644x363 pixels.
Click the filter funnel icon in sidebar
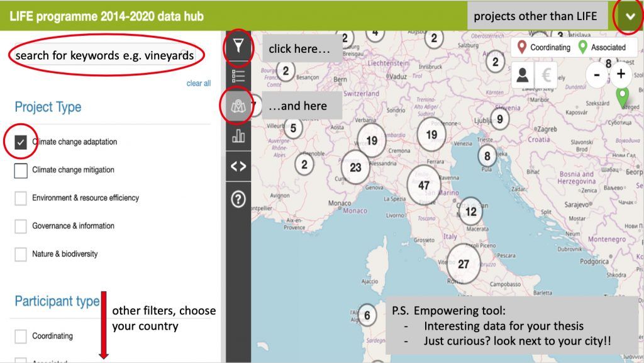pos(238,46)
